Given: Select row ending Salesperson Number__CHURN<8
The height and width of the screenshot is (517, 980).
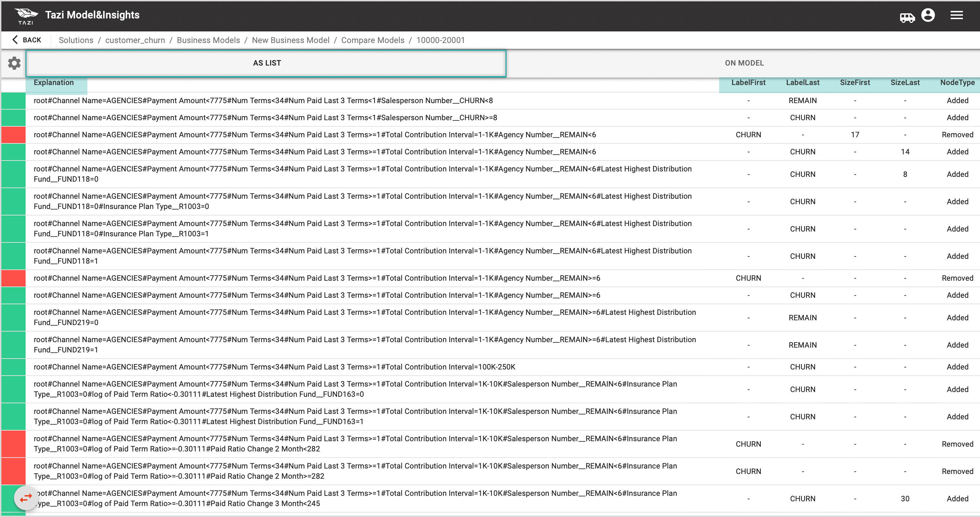Looking at the screenshot, I should 490,101.
